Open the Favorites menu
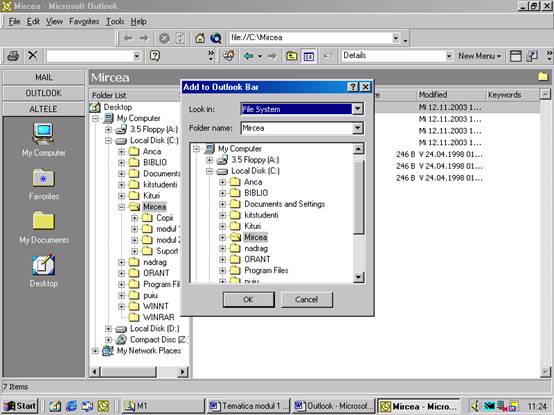 tap(84, 22)
